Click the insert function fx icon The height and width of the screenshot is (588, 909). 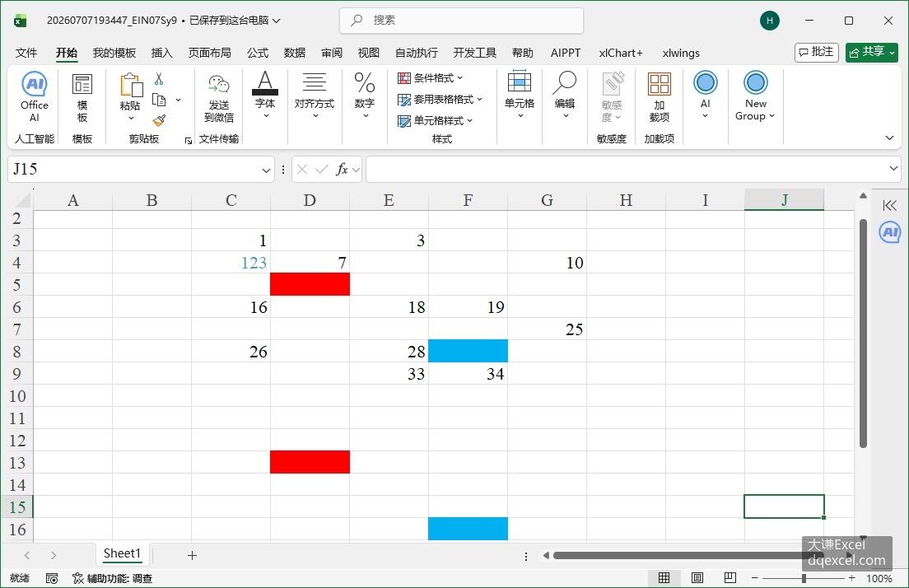click(342, 170)
